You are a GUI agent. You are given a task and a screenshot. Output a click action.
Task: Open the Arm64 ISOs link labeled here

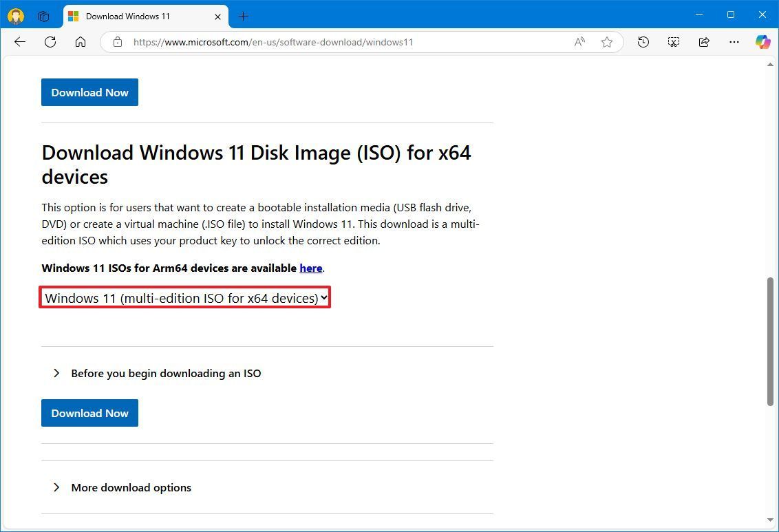[311, 268]
